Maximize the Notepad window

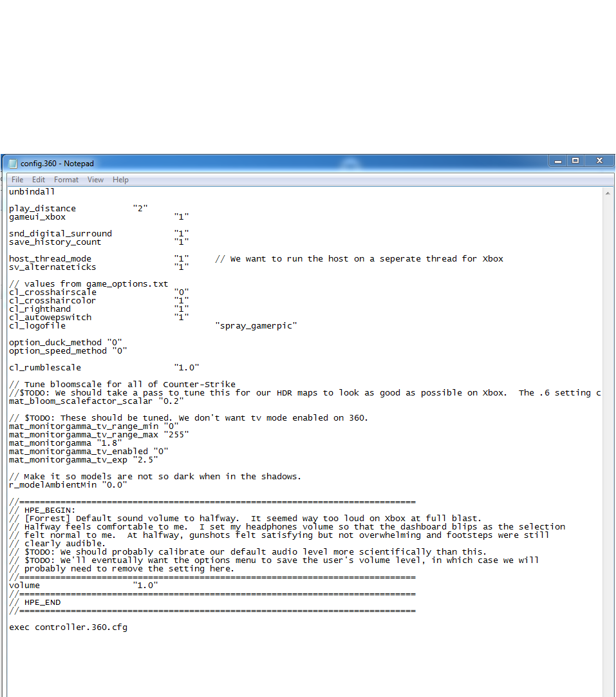pos(575,161)
